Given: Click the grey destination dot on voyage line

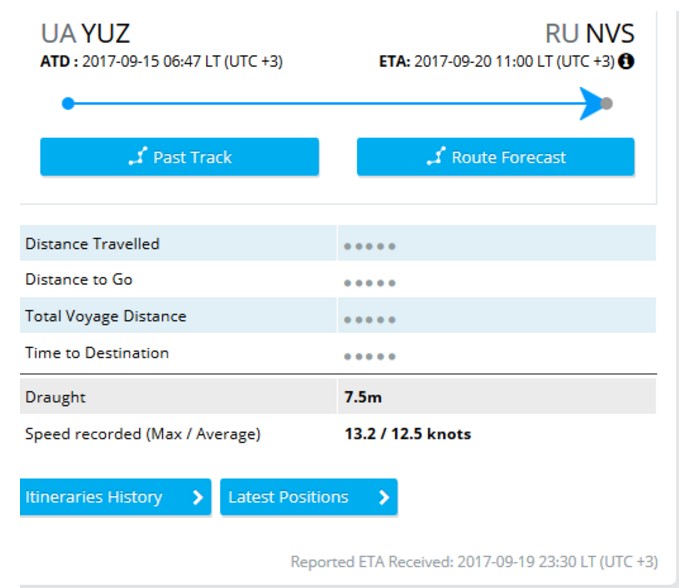Looking at the screenshot, I should [x=607, y=103].
